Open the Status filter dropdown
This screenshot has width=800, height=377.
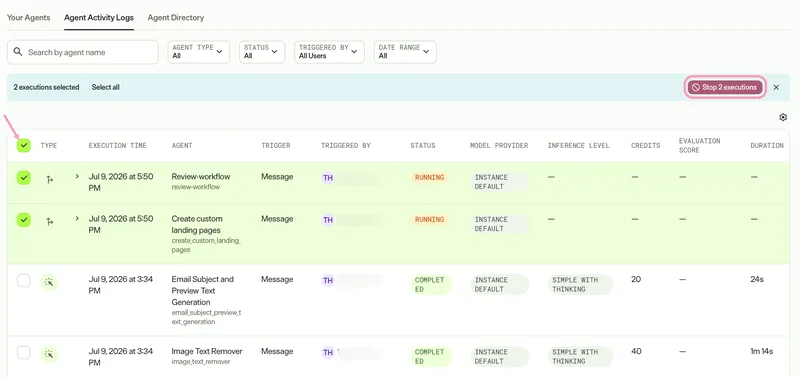point(262,52)
